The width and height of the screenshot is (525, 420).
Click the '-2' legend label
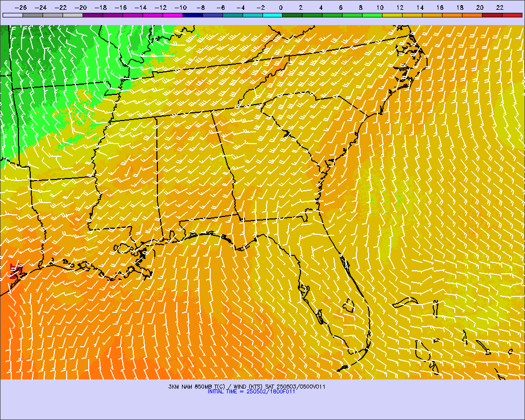260,7
